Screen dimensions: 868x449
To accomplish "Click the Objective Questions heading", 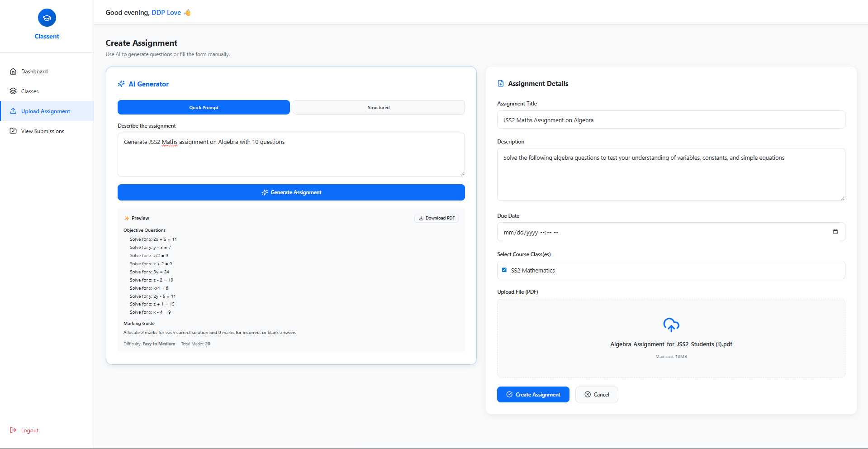I will 145,230.
